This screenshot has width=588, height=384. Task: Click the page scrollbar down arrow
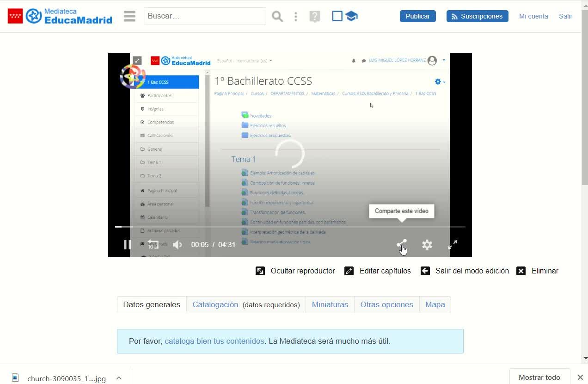(x=585, y=359)
